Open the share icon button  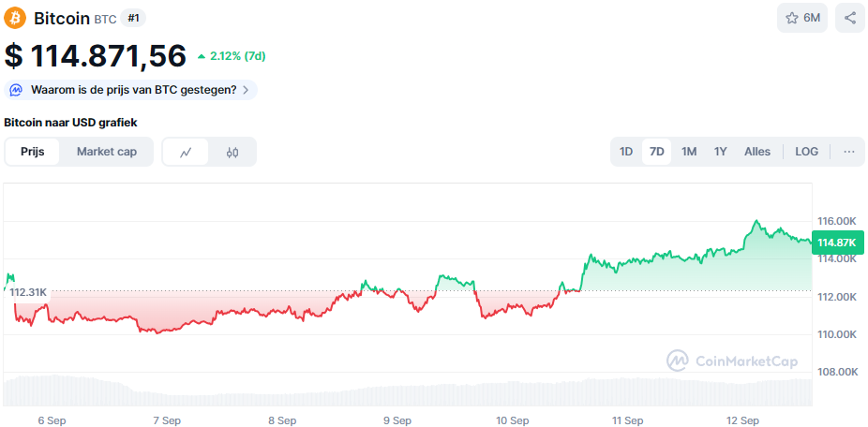click(850, 18)
